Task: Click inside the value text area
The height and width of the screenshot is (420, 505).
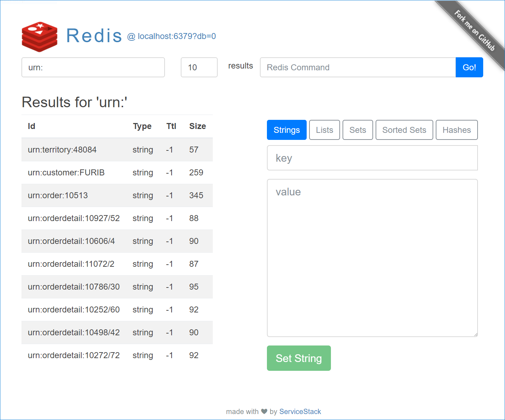Action: [372, 258]
